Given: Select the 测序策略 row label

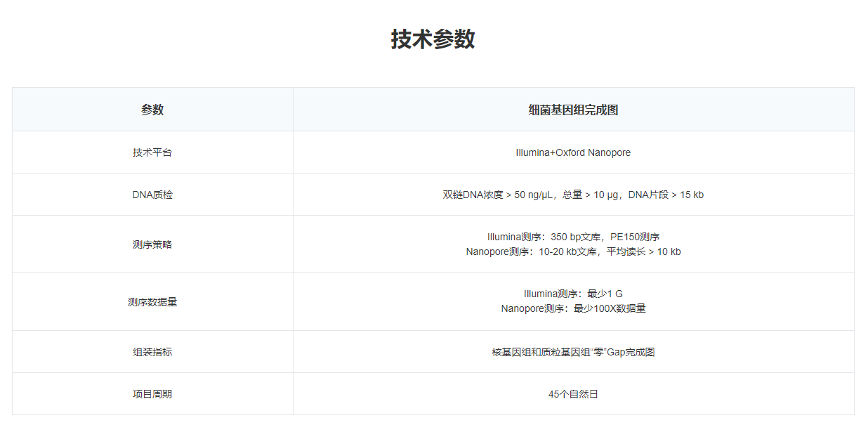Looking at the screenshot, I should [152, 244].
